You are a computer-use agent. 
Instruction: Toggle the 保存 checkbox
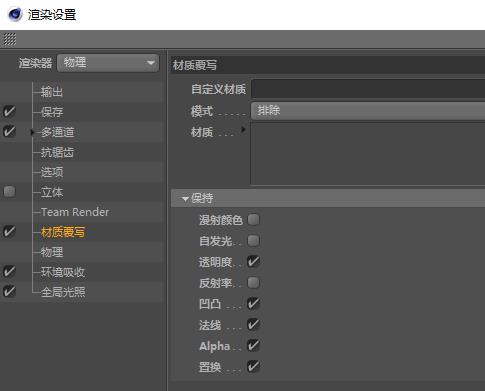(9, 111)
